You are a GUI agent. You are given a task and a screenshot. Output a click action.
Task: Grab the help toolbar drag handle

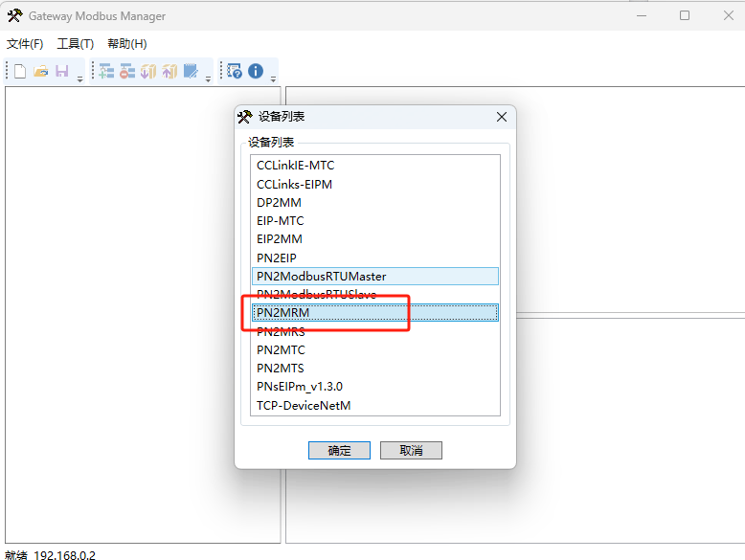pos(221,71)
